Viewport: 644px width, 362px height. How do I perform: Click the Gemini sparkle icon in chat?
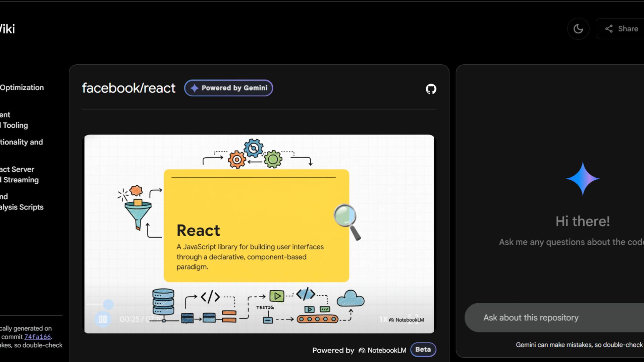(x=583, y=179)
